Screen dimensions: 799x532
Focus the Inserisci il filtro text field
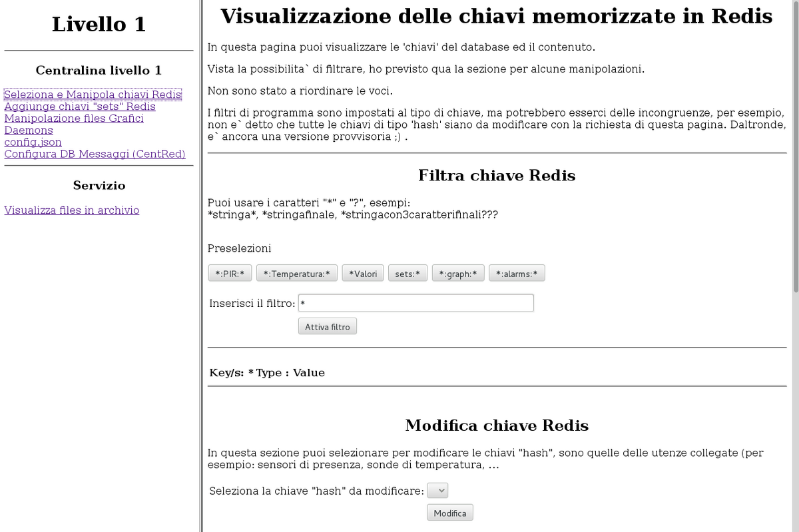click(x=415, y=304)
